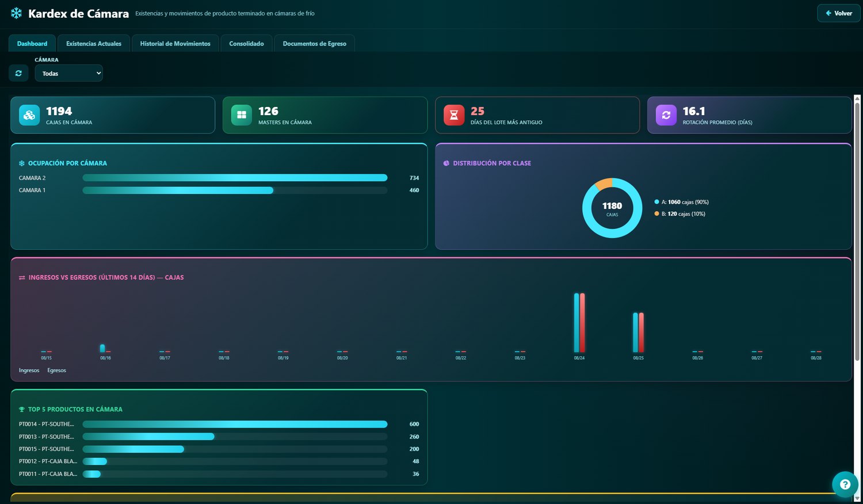Click the snowflake logo next to Kardex de Cámara
Image resolution: width=863 pixels, height=504 pixels.
(16, 13)
